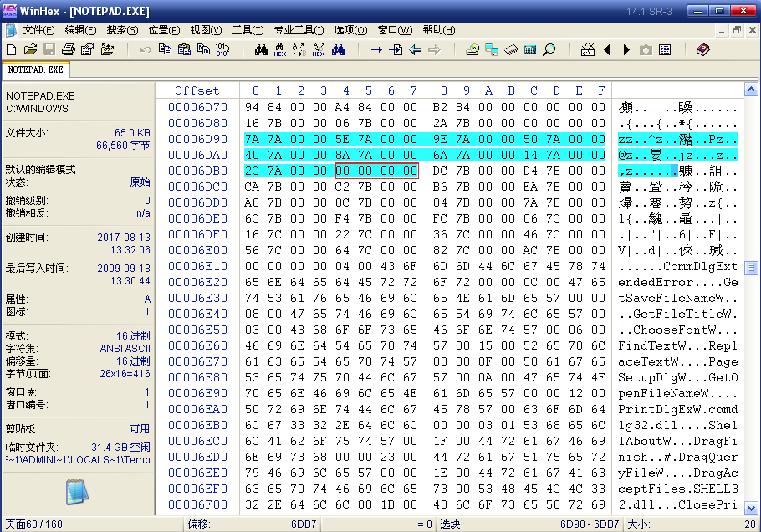Open the Open Disk tool icon

[x=472, y=50]
